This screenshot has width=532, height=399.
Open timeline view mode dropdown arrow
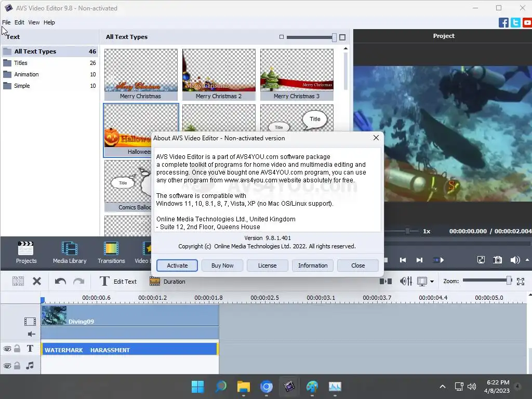pos(432,281)
